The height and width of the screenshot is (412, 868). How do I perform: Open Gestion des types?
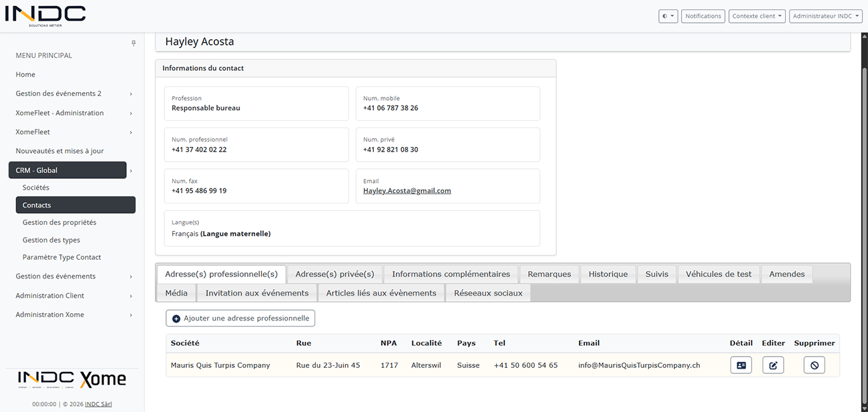pos(51,240)
